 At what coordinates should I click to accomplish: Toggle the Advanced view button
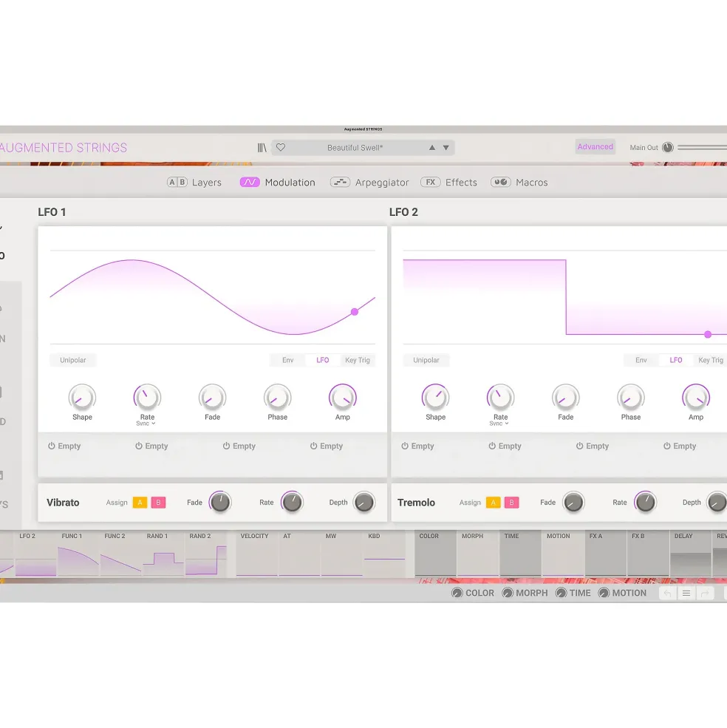point(595,147)
